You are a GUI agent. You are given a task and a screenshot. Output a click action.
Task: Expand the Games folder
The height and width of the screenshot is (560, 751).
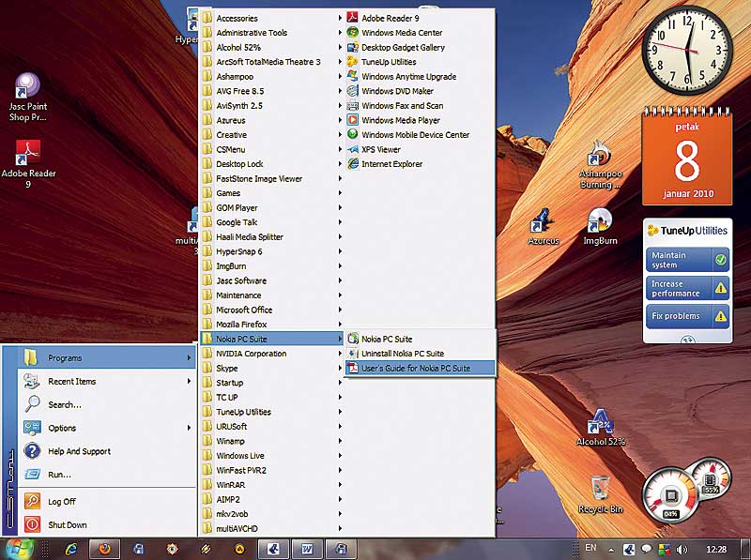272,193
